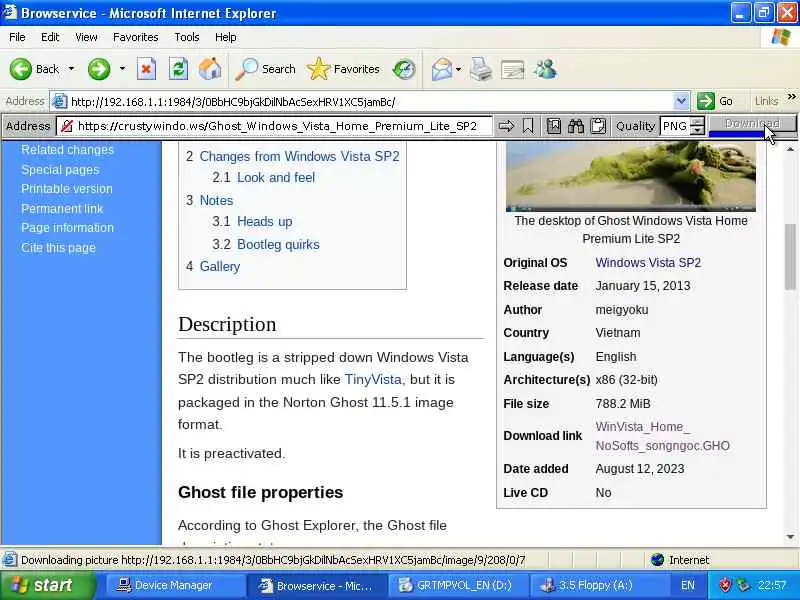The width and height of the screenshot is (800, 600).
Task: Go to the Home page icon
Action: 210,69
